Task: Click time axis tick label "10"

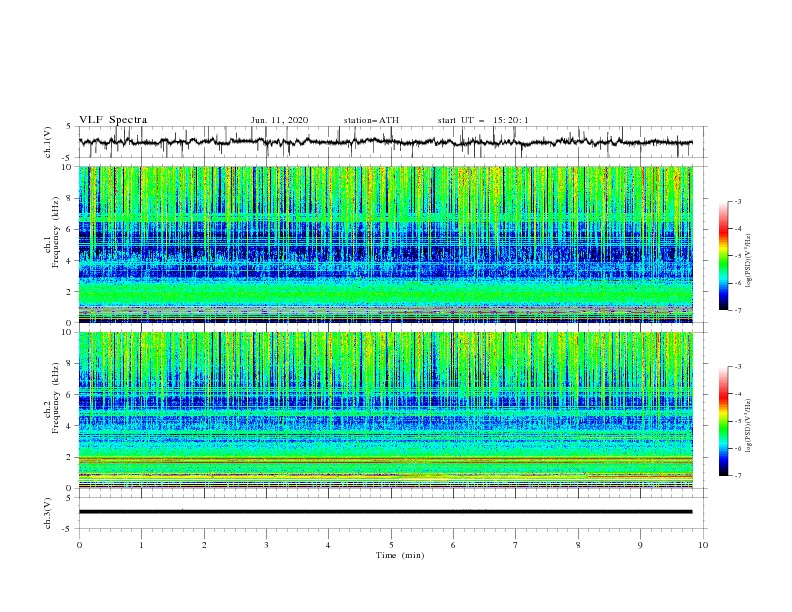Action: (703, 545)
